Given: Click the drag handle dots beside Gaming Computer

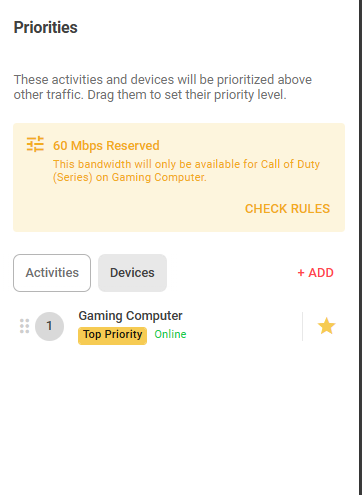Looking at the screenshot, I should coord(24,326).
